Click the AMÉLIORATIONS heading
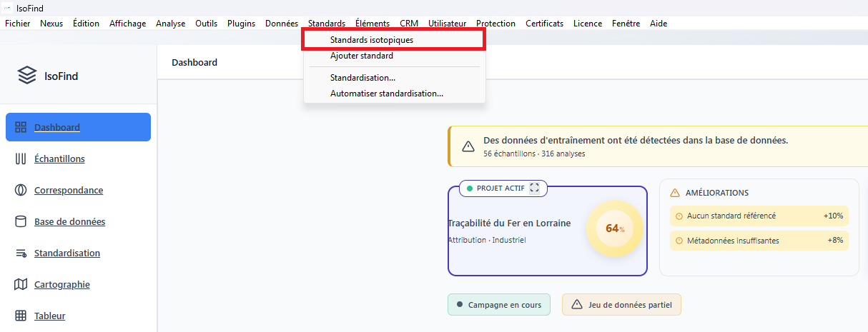 click(x=717, y=193)
